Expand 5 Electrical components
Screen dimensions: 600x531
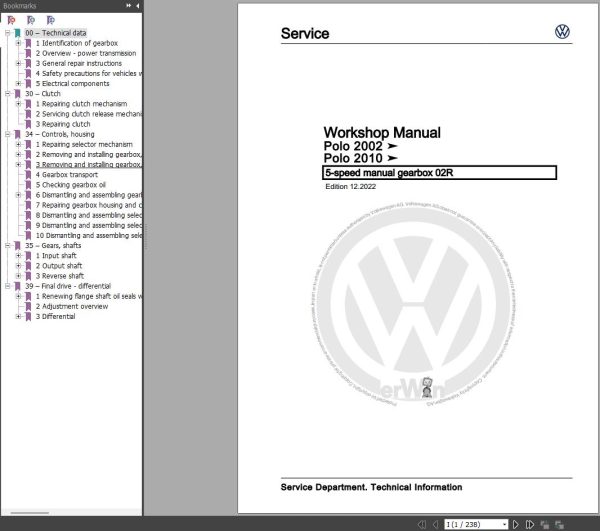[18, 83]
